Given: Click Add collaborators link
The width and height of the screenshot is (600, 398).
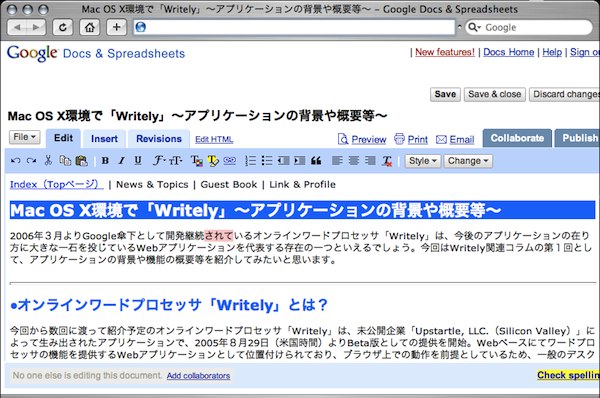Looking at the screenshot, I should pos(198,376).
